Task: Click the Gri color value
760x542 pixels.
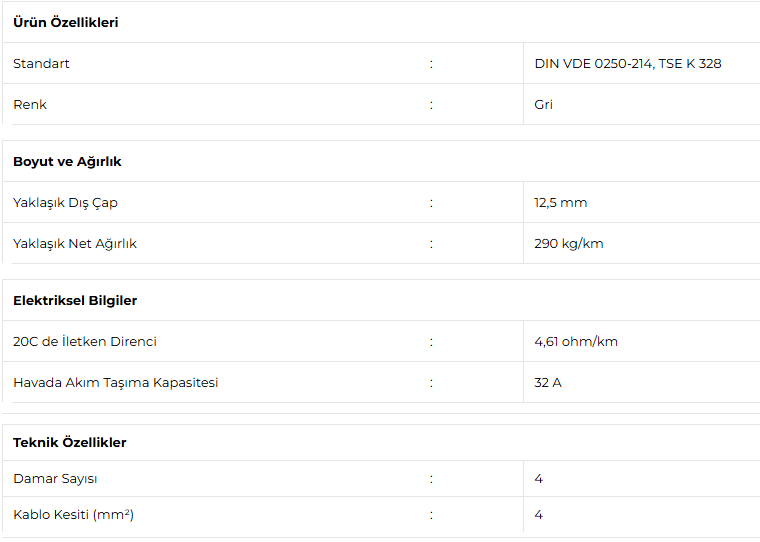Action: [544, 105]
